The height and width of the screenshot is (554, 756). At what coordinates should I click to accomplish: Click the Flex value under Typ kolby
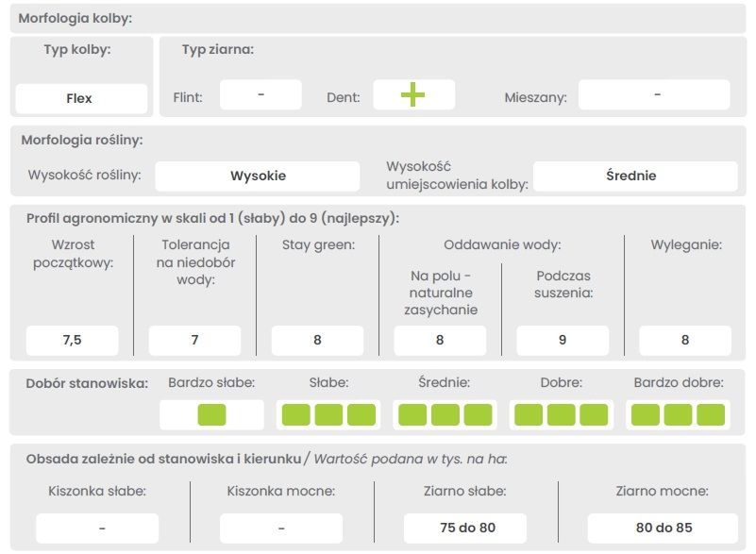point(79,98)
